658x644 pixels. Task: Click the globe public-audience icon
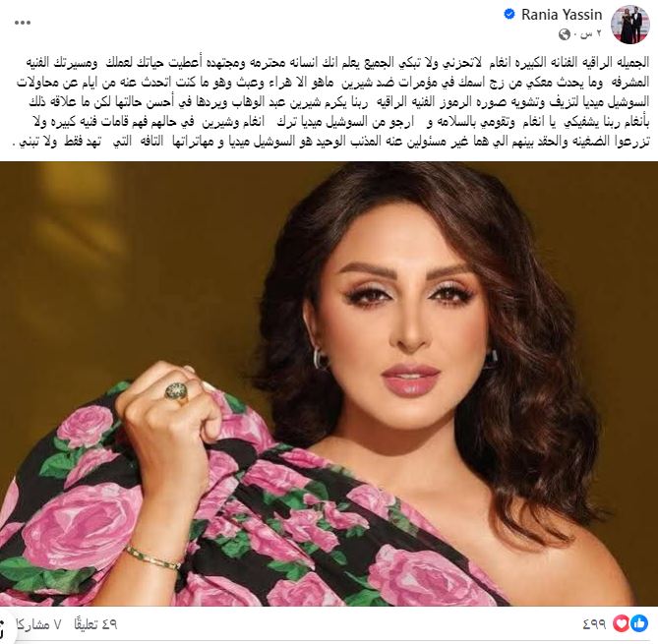[565, 34]
